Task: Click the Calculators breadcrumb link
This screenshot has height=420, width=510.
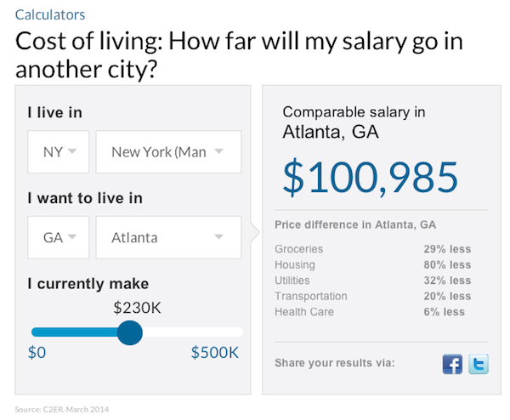Action: (50, 15)
